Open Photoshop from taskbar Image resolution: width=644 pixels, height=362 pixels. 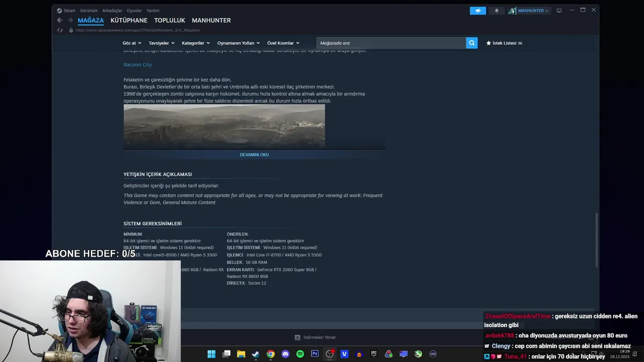[x=315, y=354]
